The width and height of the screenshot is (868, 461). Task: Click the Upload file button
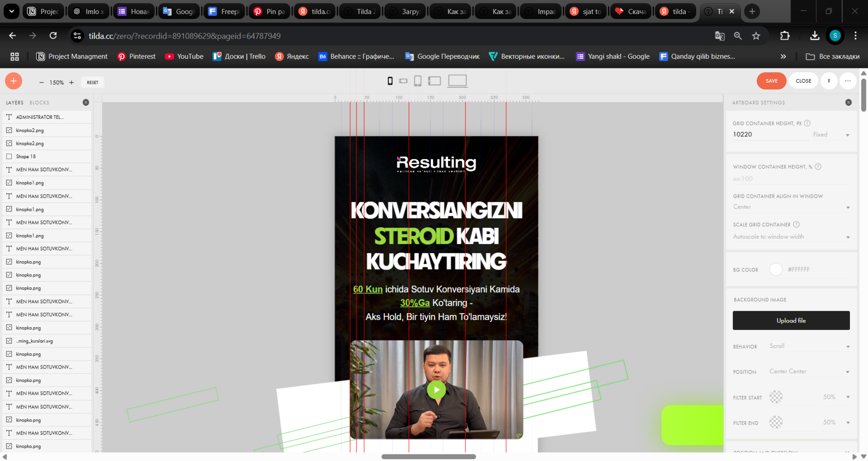coord(791,320)
